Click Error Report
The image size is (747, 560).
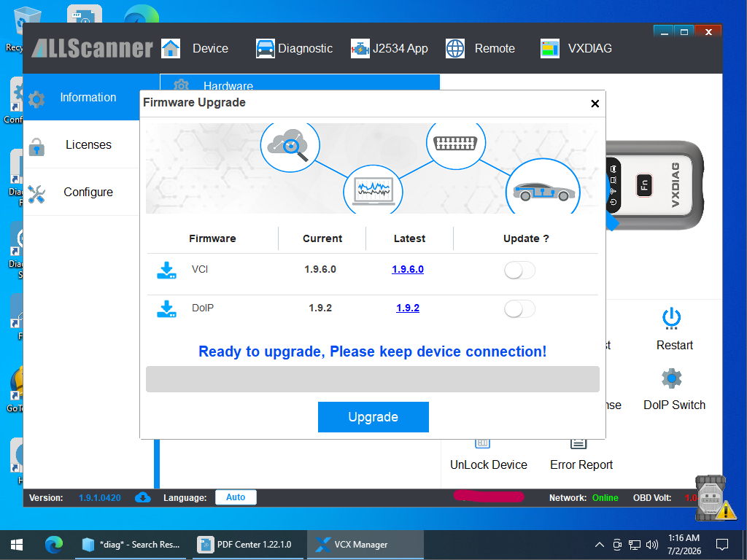(581, 464)
